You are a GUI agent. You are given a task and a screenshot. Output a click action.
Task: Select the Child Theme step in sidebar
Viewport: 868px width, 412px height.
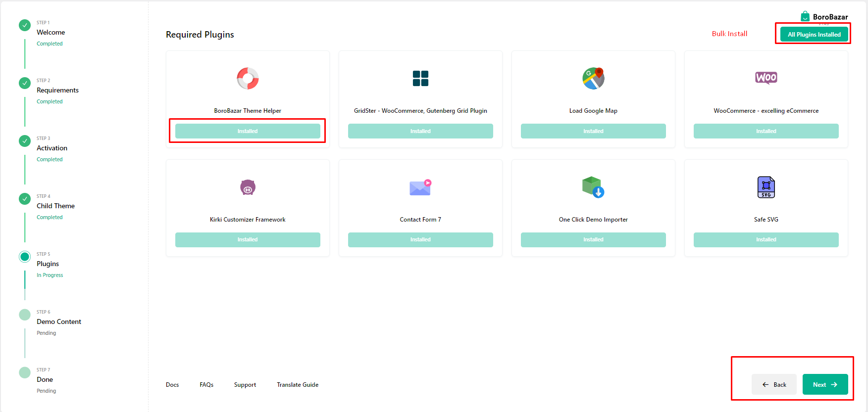(x=55, y=206)
